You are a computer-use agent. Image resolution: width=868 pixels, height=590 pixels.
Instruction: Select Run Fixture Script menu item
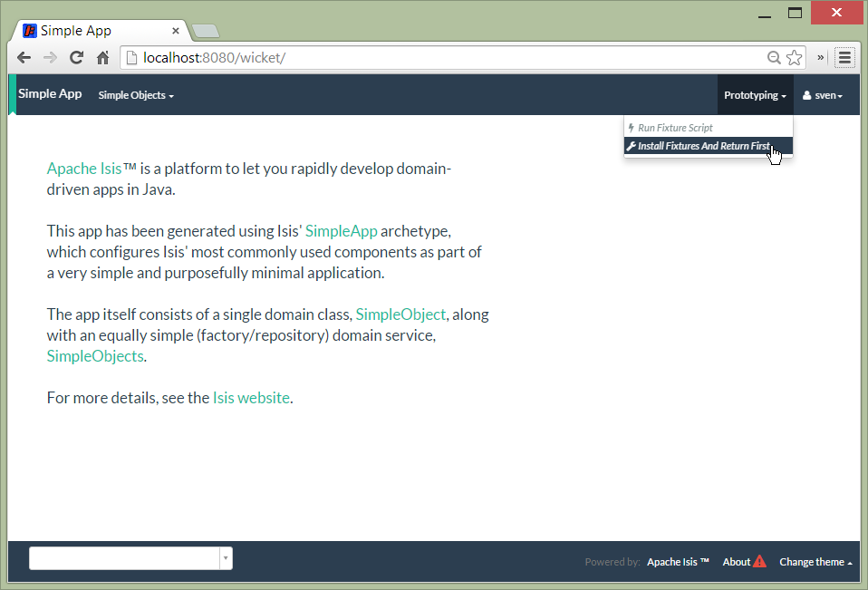(x=675, y=128)
